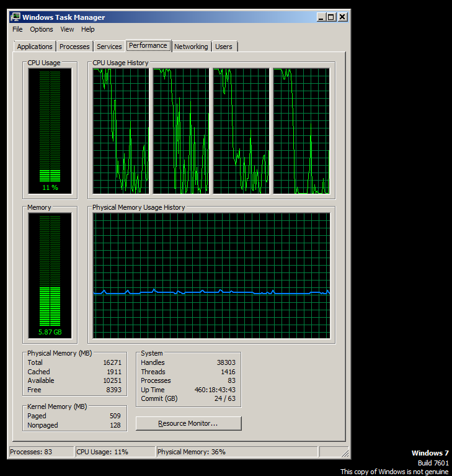Image resolution: width=452 pixels, height=476 pixels.
Task: Click status bar Physical Memory: 36%
Action: pos(237,452)
